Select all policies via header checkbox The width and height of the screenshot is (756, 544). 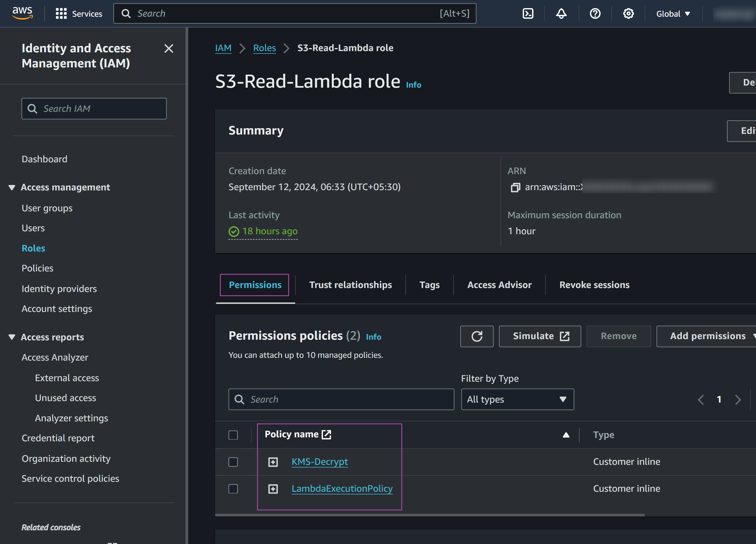click(233, 435)
